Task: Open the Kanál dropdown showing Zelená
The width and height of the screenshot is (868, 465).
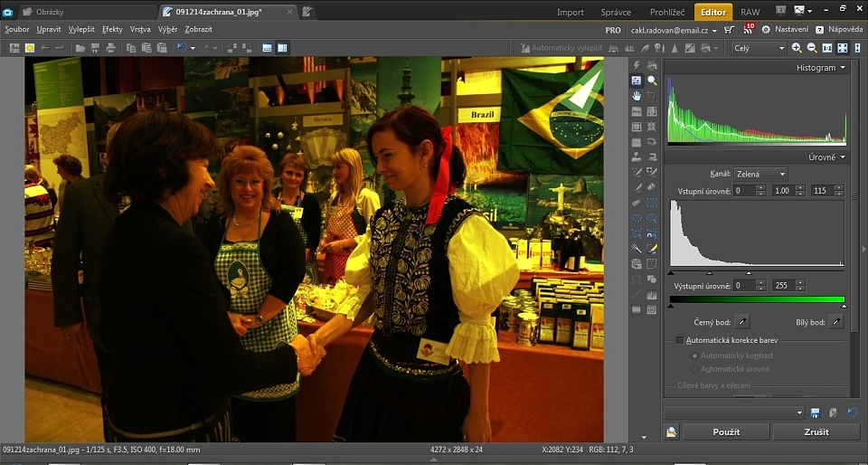Action: click(760, 174)
